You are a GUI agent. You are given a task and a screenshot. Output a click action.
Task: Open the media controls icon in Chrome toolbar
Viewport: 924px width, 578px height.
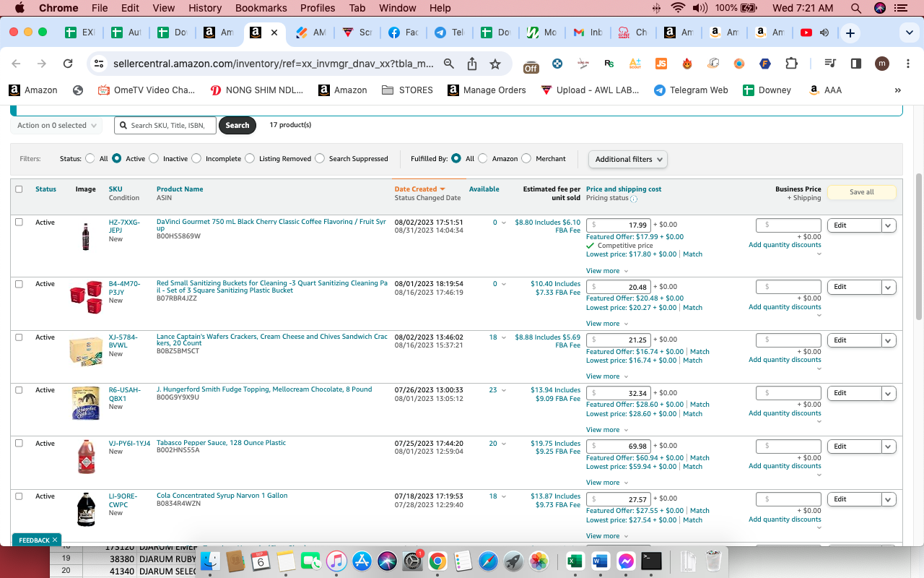tap(830, 64)
